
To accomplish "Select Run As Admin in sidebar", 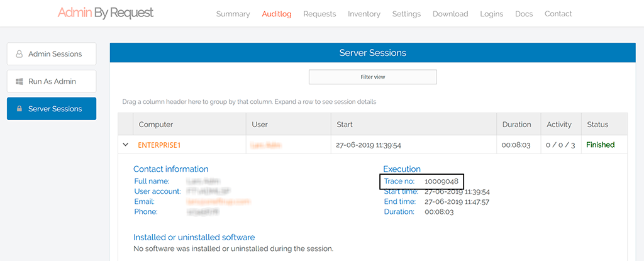I will [x=52, y=81].
